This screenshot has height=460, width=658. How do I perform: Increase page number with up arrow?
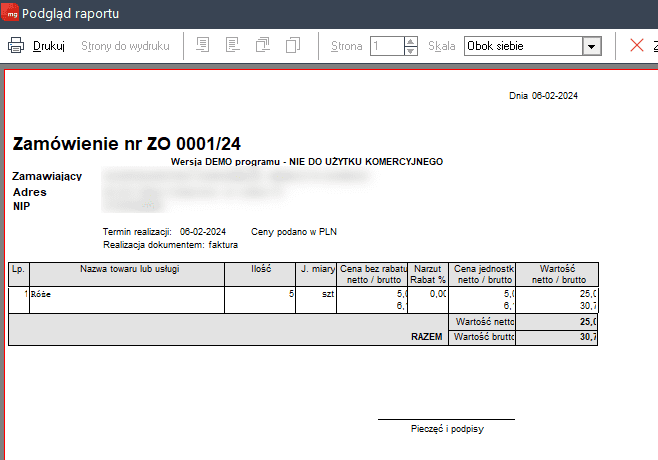[x=410, y=41]
